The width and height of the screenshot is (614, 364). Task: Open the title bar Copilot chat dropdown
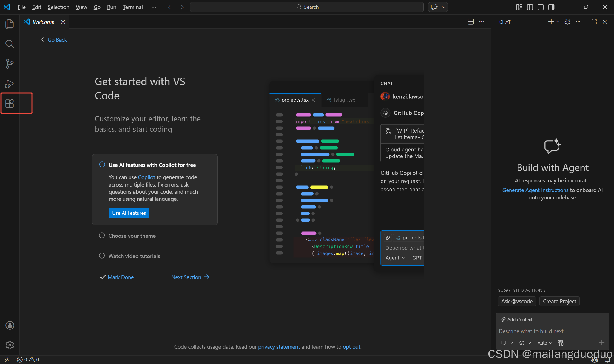[444, 7]
